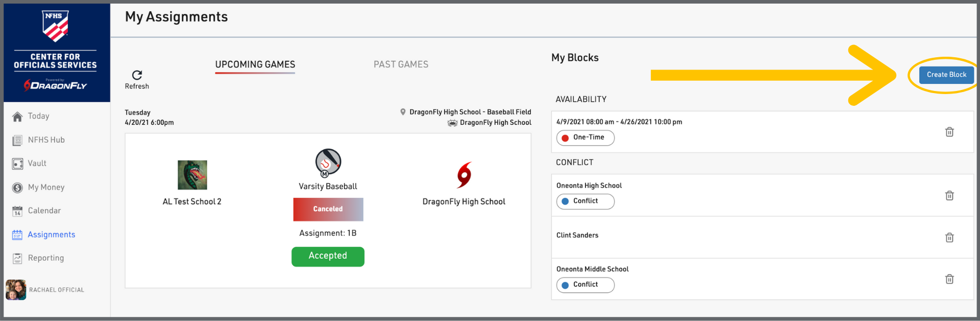Screen dimensions: 980x321
Task: Remove the Oneonta Middle School conflict
Action: click(x=949, y=279)
